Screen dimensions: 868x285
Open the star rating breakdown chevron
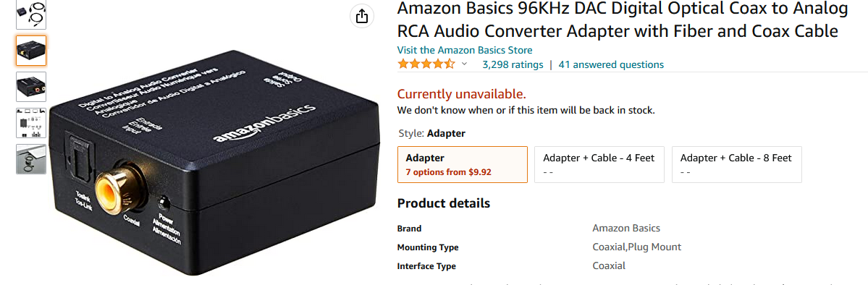coord(465,64)
